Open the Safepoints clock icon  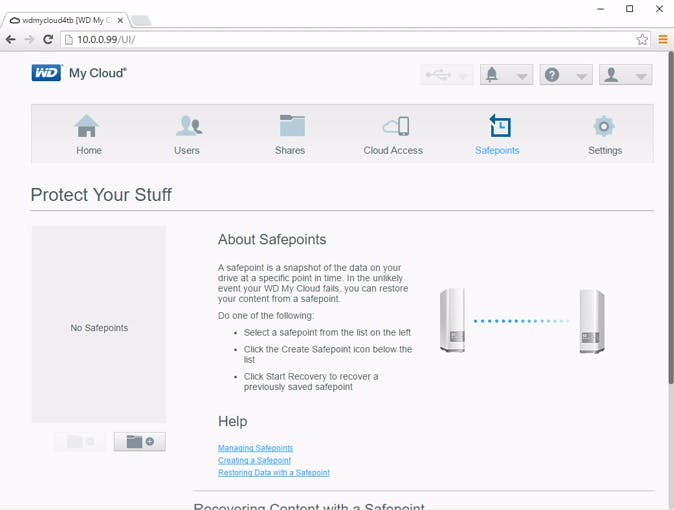point(500,126)
